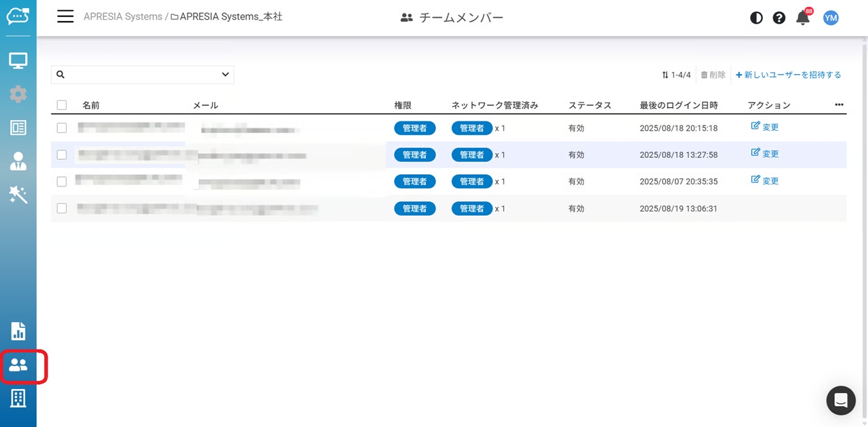868x427 pixels.
Task: Open the reports chart sidebar icon
Action: pos(18,331)
